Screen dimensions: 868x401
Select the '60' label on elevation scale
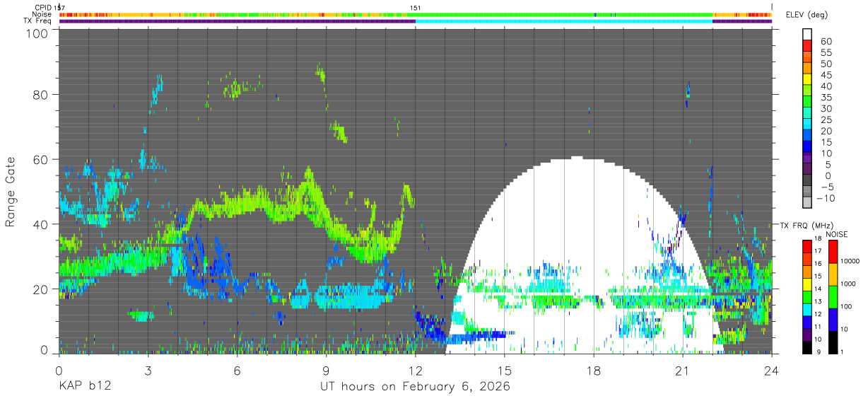point(826,42)
